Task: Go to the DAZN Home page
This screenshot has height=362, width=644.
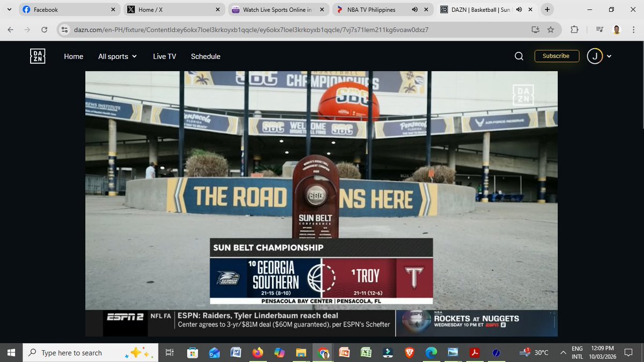Action: click(x=74, y=56)
